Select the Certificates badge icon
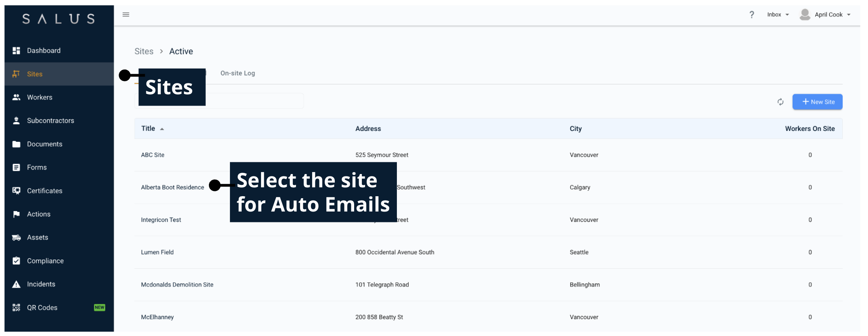The image size is (868, 336). 16,191
